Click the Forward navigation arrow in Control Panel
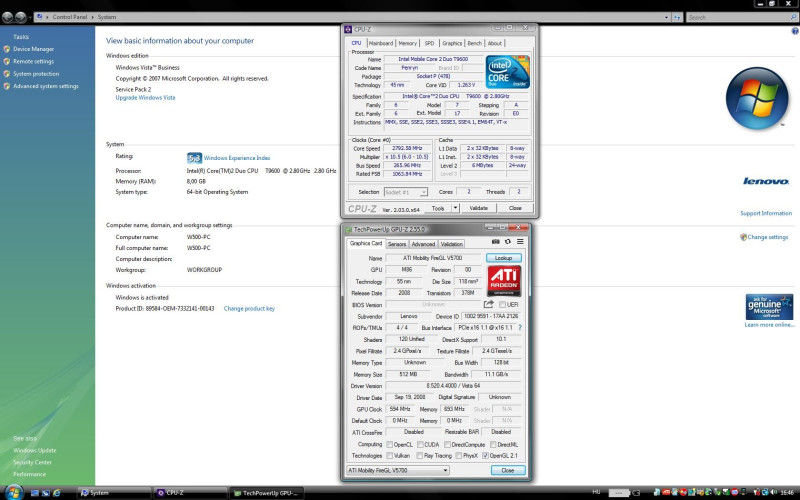The height and width of the screenshot is (500, 800). (x=20, y=17)
